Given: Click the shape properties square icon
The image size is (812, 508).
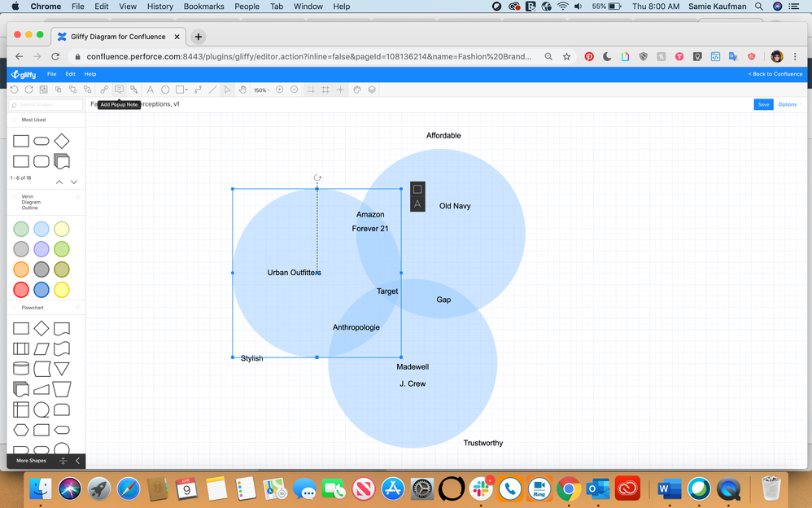Looking at the screenshot, I should click(417, 189).
